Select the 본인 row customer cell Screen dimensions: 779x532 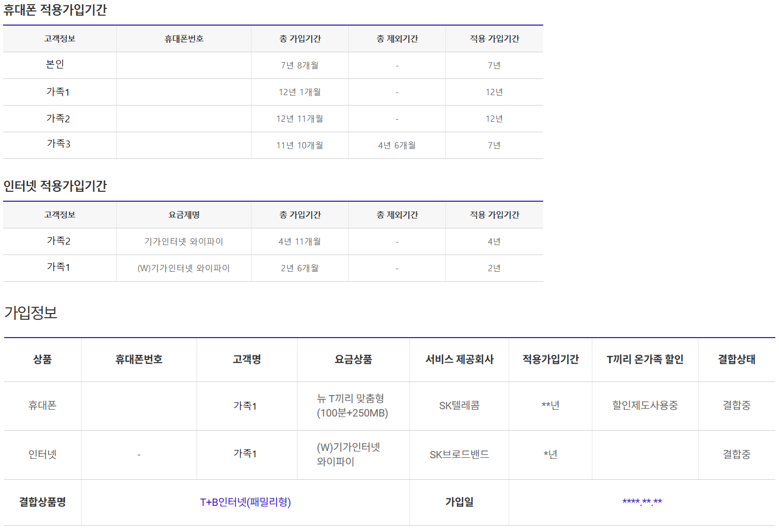tap(55, 64)
